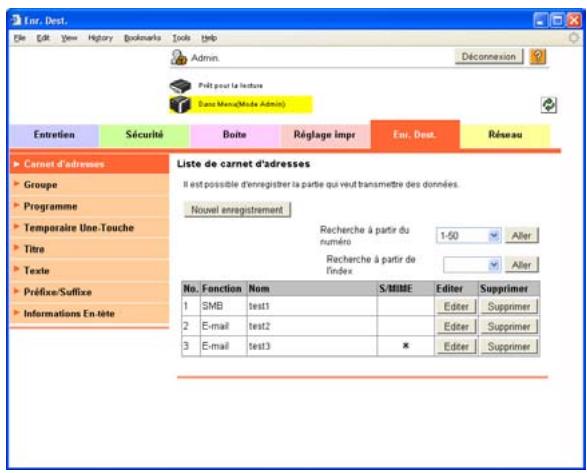587x473 pixels.
Task: Click Supprimer for test2 row
Action: pos(509,326)
